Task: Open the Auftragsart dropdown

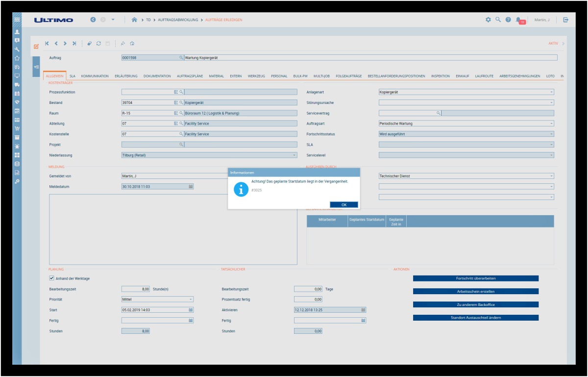Action: pyautogui.click(x=551, y=124)
